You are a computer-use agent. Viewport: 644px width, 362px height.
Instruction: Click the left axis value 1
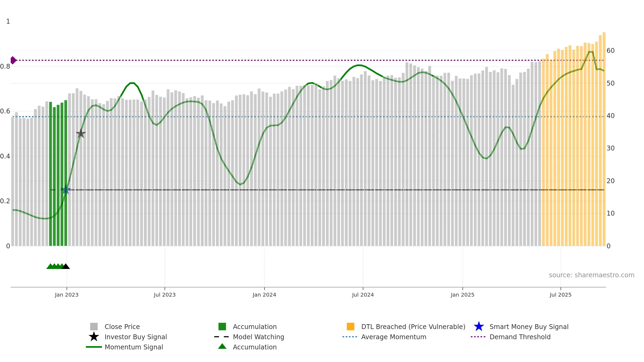click(x=8, y=21)
